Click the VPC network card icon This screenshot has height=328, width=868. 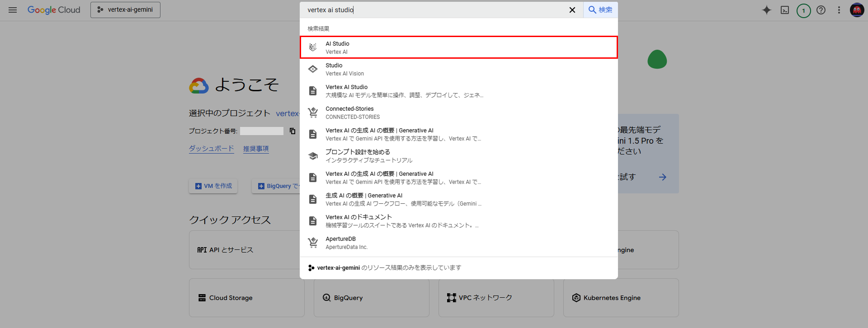point(452,298)
